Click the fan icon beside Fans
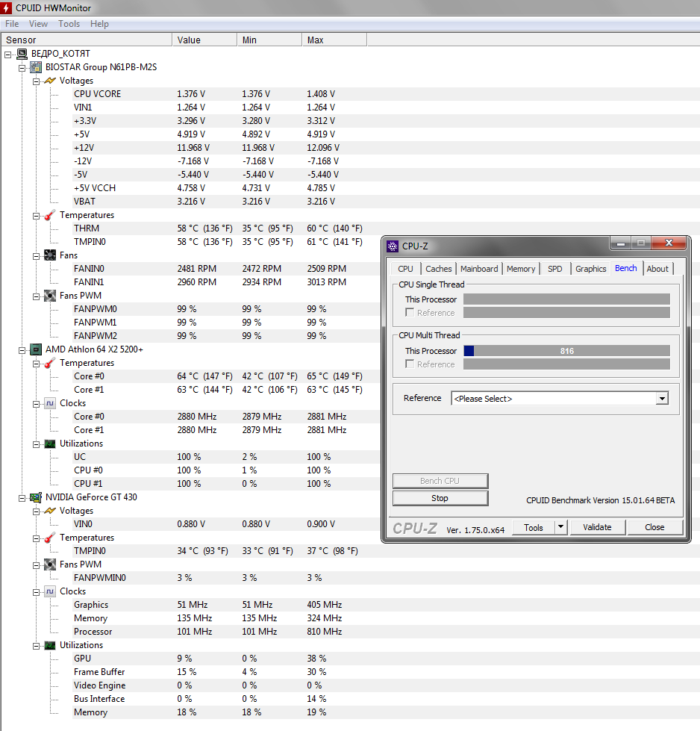Image resolution: width=700 pixels, height=731 pixels. tap(50, 255)
